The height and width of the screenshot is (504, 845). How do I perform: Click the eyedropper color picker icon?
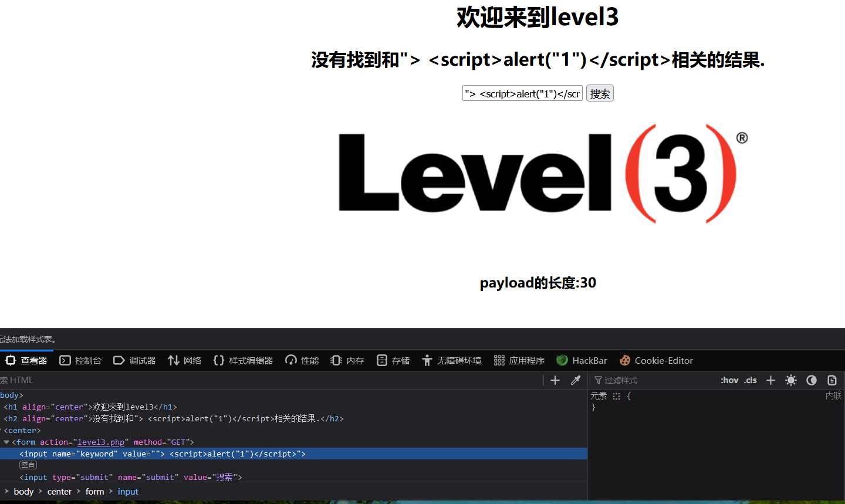[576, 380]
